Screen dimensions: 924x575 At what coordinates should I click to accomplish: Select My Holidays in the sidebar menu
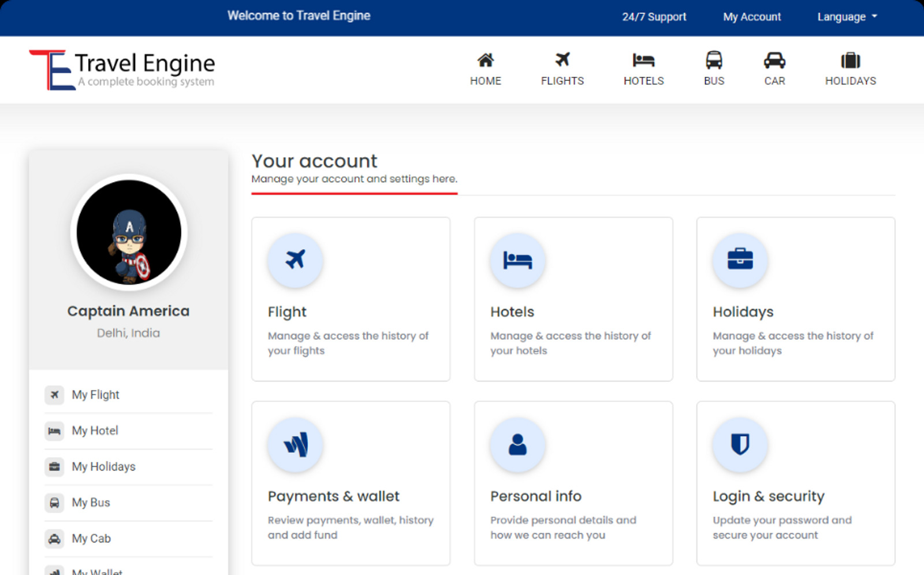[x=103, y=466]
